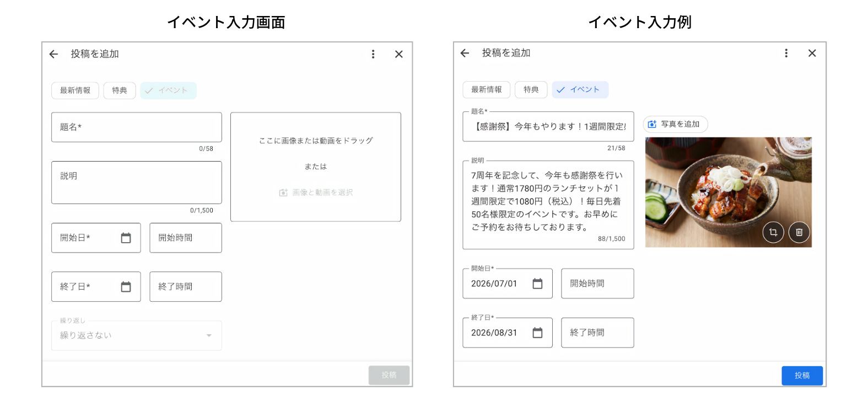Viewport: 868px width, 412px height.
Task: Open calendar icon beside 2026/07/01
Action: coord(537,283)
